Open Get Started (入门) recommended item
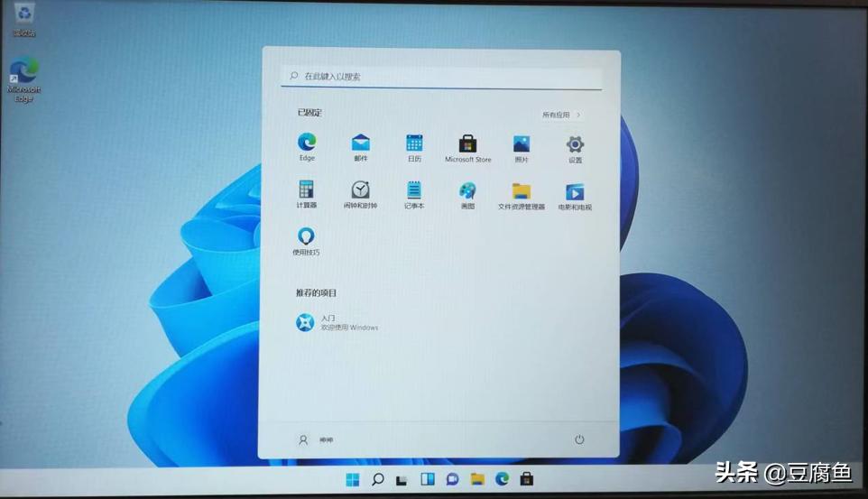Image resolution: width=868 pixels, height=499 pixels. pyautogui.click(x=337, y=322)
